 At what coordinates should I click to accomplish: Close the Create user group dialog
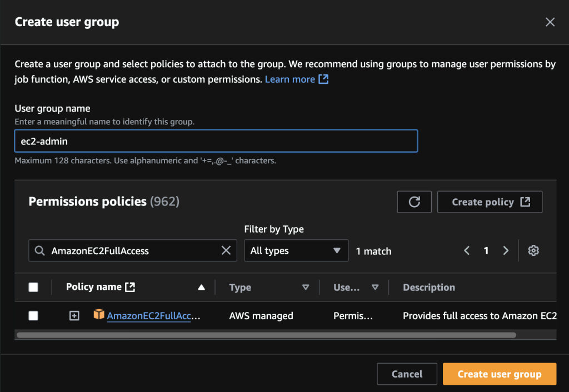pos(550,22)
